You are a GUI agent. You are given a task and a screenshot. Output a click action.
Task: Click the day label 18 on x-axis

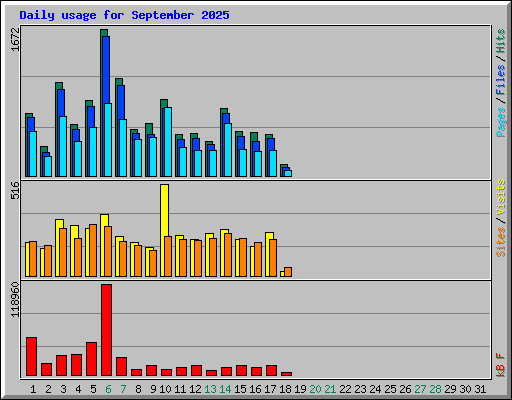tap(285, 389)
